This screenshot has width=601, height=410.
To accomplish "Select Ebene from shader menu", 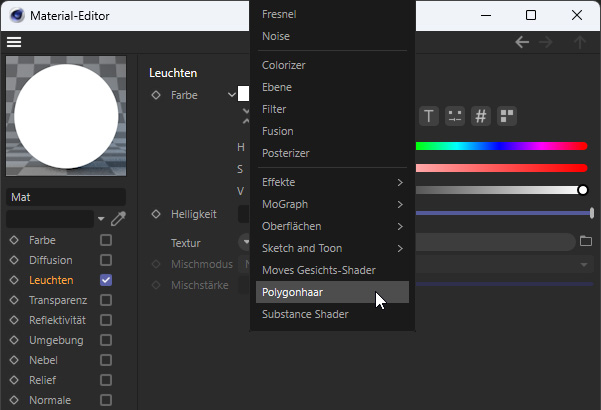I will pyautogui.click(x=332, y=87).
